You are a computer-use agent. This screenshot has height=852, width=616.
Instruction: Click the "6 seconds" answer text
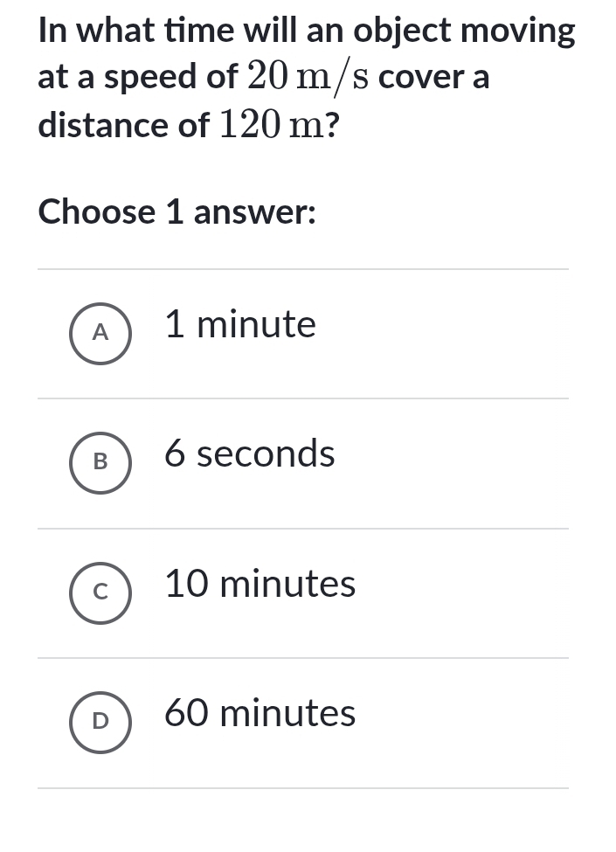(x=250, y=454)
